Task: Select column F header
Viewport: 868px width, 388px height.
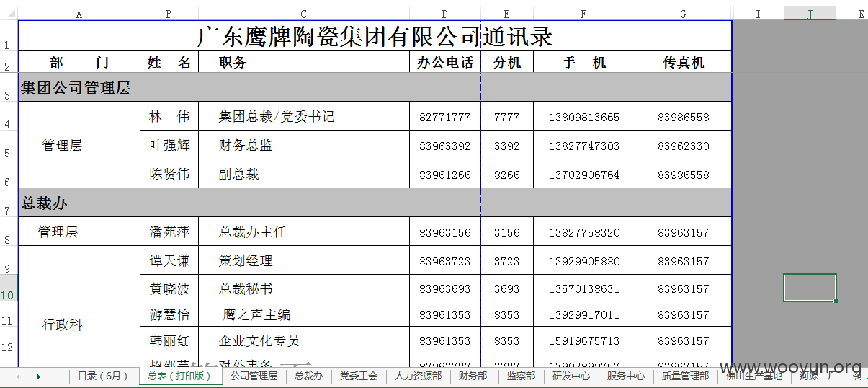Action: pyautogui.click(x=584, y=14)
